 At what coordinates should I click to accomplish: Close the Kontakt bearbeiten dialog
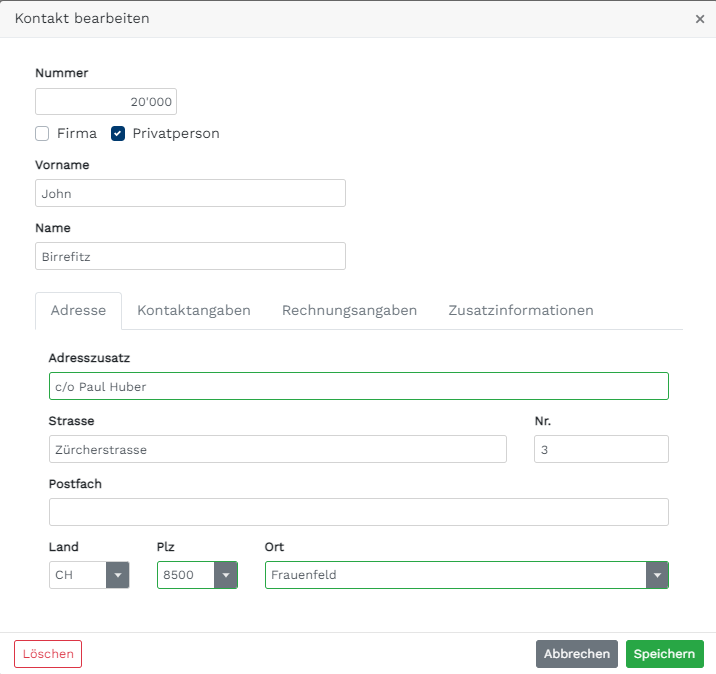tap(700, 19)
